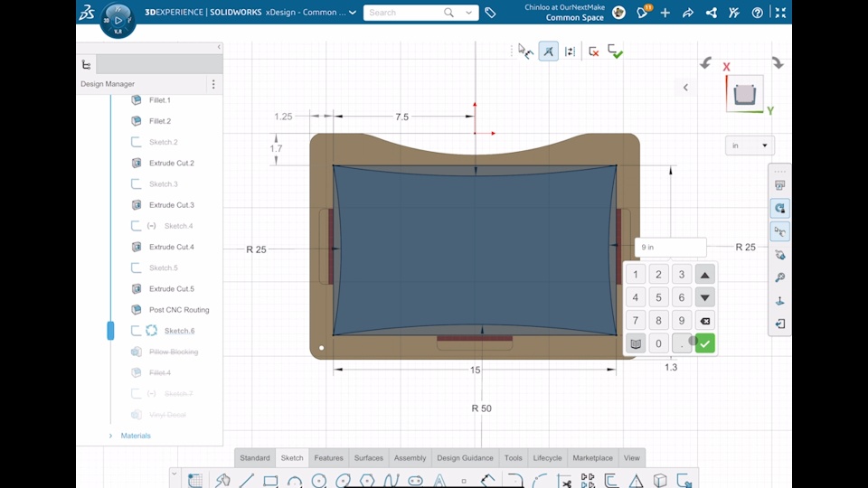Viewport: 868px width, 488px height.
Task: Click the sketch grid plane icon
Action: point(195,480)
